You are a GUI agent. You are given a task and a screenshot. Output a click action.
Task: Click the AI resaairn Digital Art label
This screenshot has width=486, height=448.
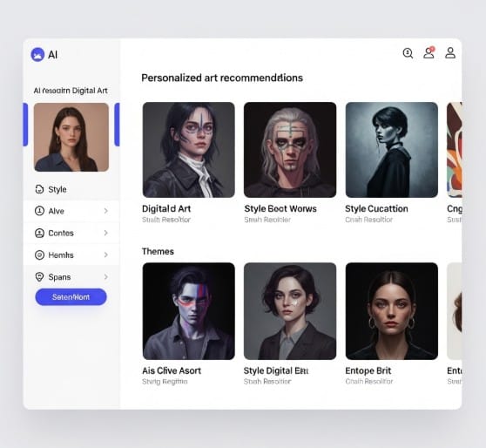coord(71,91)
